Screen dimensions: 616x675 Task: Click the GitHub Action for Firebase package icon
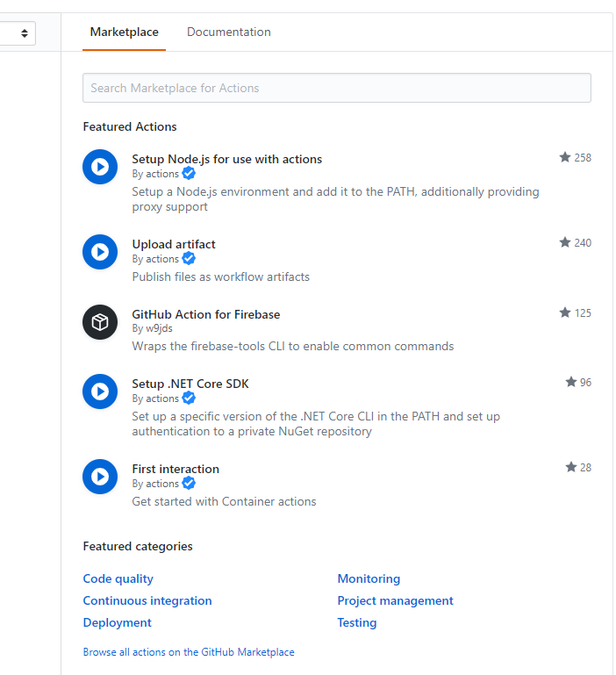click(x=100, y=322)
